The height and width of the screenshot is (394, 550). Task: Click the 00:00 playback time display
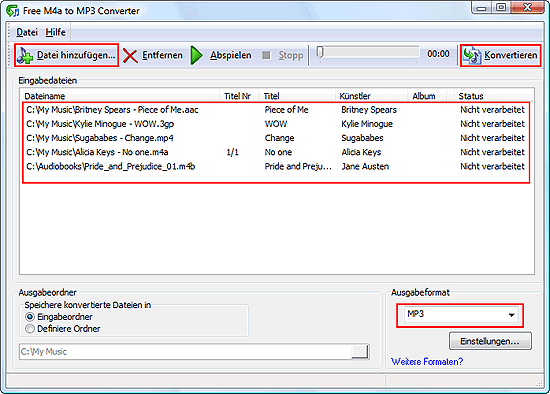point(438,54)
